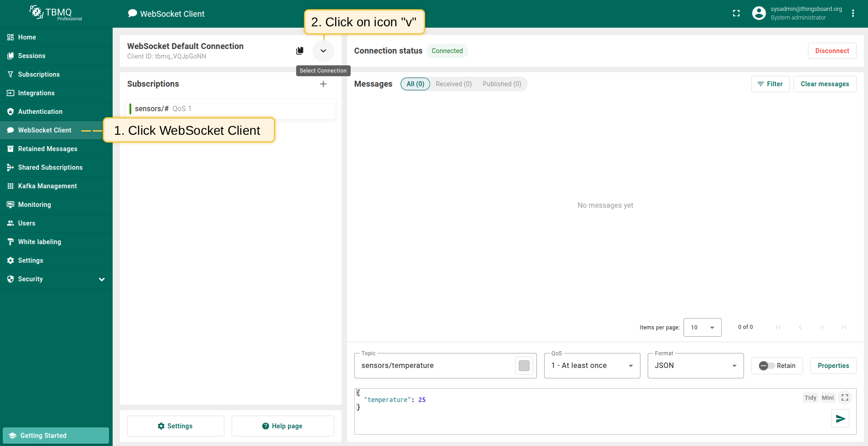Screen dimensions: 868x446
Task: Show only Published messages
Action: click(501, 84)
